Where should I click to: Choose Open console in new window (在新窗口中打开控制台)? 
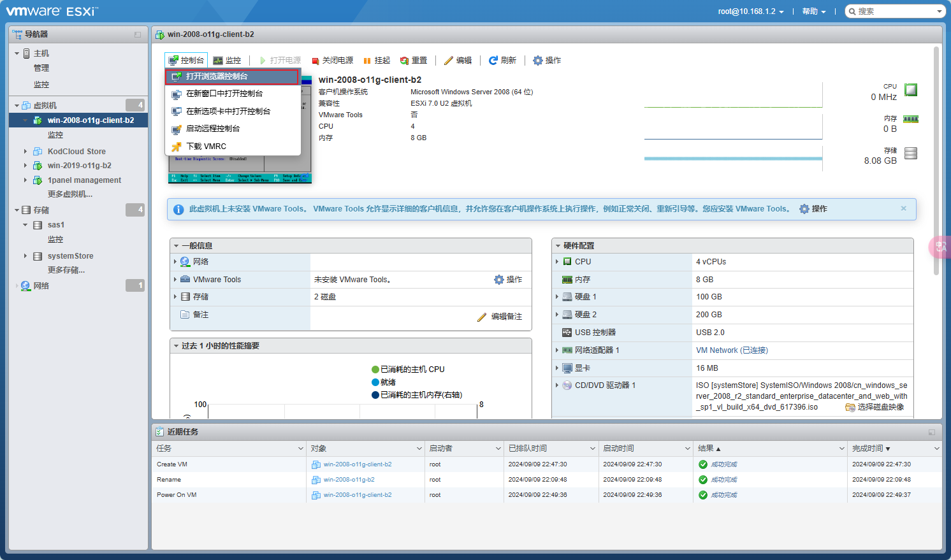[x=232, y=94]
